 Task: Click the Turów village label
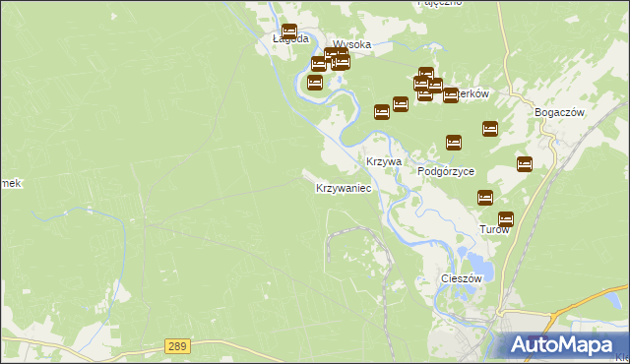tap(494, 229)
